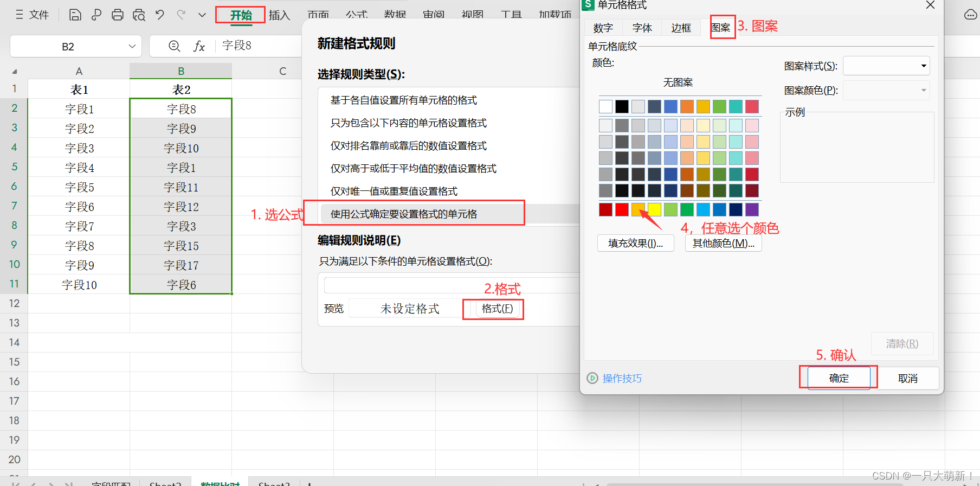Expand the quick access toolbar chevron
This screenshot has width=980, height=486.
pyautogui.click(x=202, y=15)
